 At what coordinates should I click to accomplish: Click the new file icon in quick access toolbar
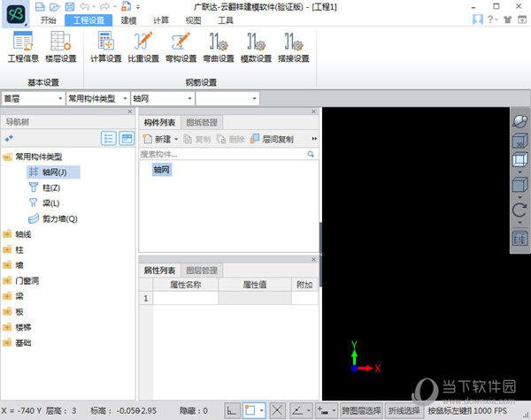tap(40, 6)
